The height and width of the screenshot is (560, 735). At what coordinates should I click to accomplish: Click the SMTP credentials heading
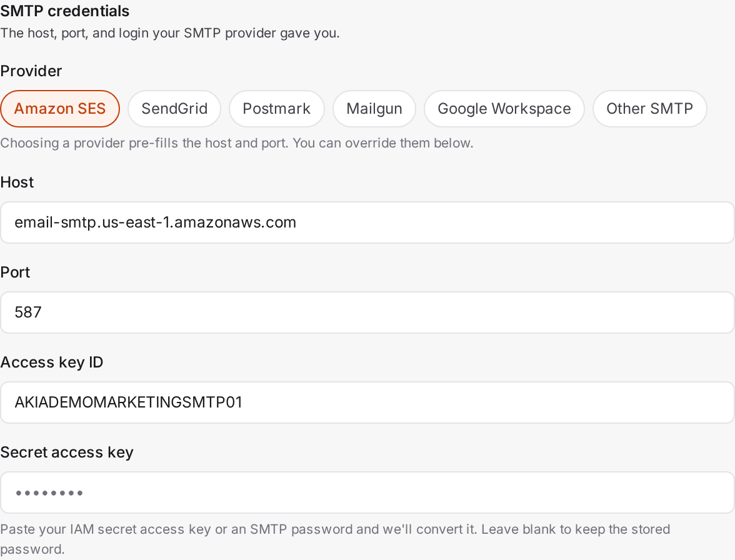click(x=65, y=11)
